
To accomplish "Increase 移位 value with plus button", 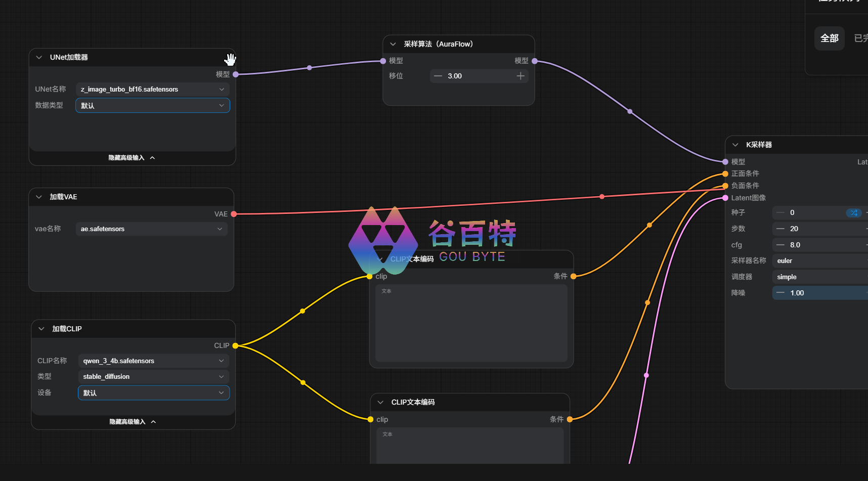I will pos(520,76).
